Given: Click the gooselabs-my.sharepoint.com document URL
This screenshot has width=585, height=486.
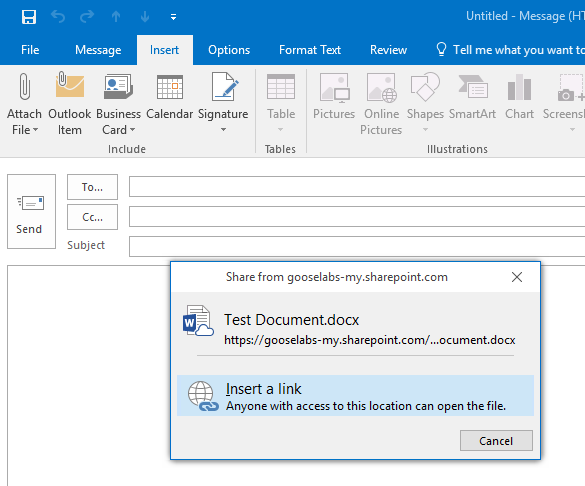Looking at the screenshot, I should 369,340.
